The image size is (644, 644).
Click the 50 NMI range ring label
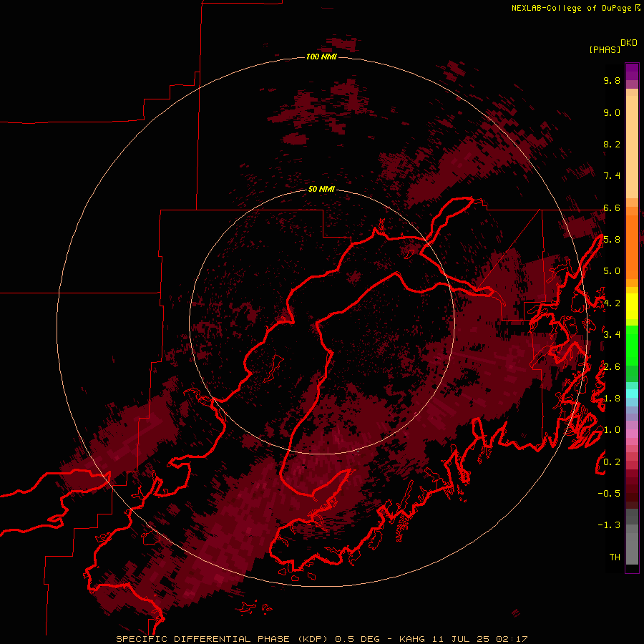coord(321,189)
